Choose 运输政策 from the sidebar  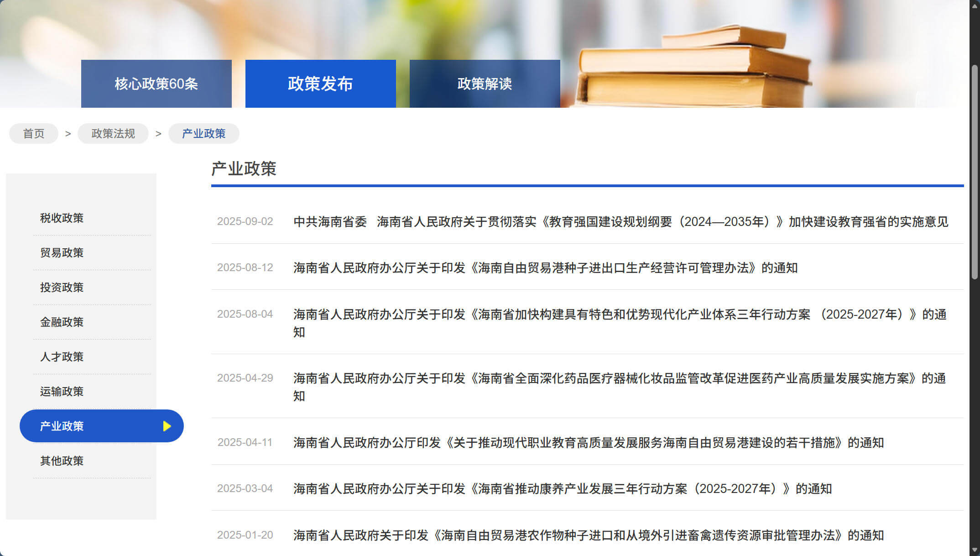62,392
